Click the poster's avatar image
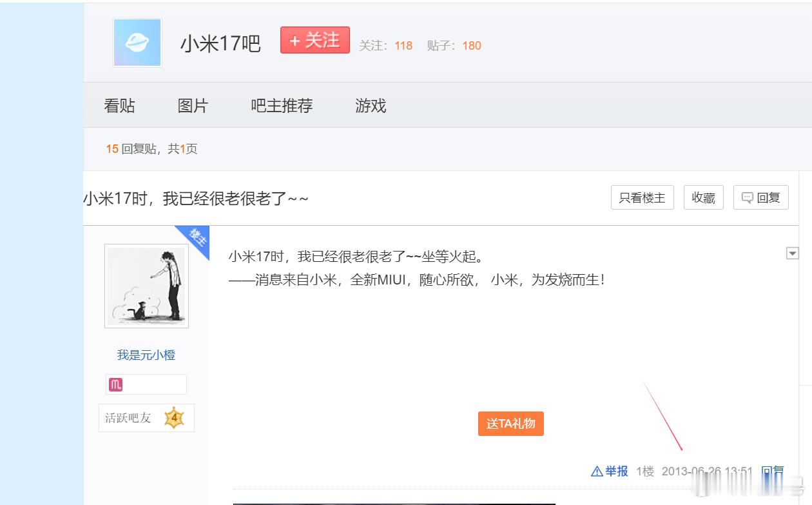This screenshot has height=505, width=812. (146, 286)
